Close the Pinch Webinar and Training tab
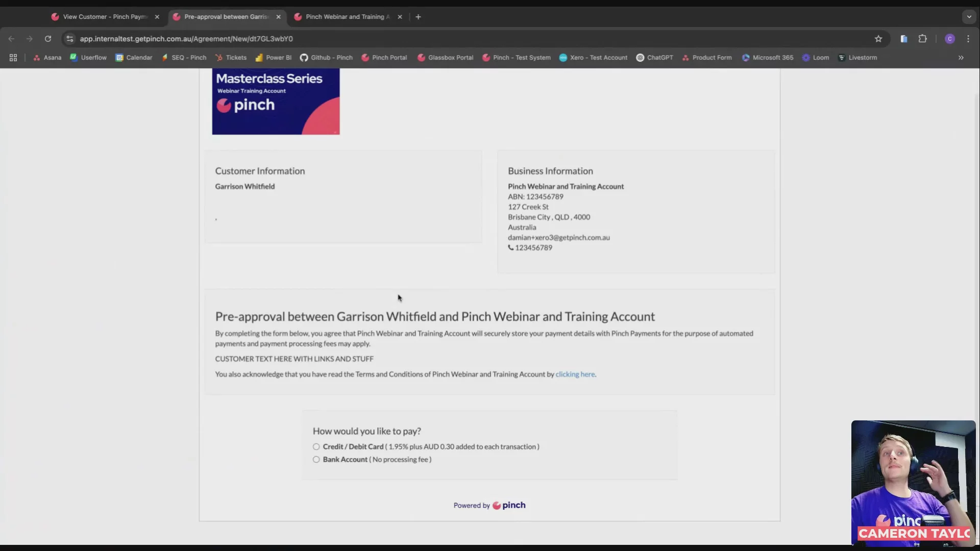The image size is (980, 551). click(400, 17)
